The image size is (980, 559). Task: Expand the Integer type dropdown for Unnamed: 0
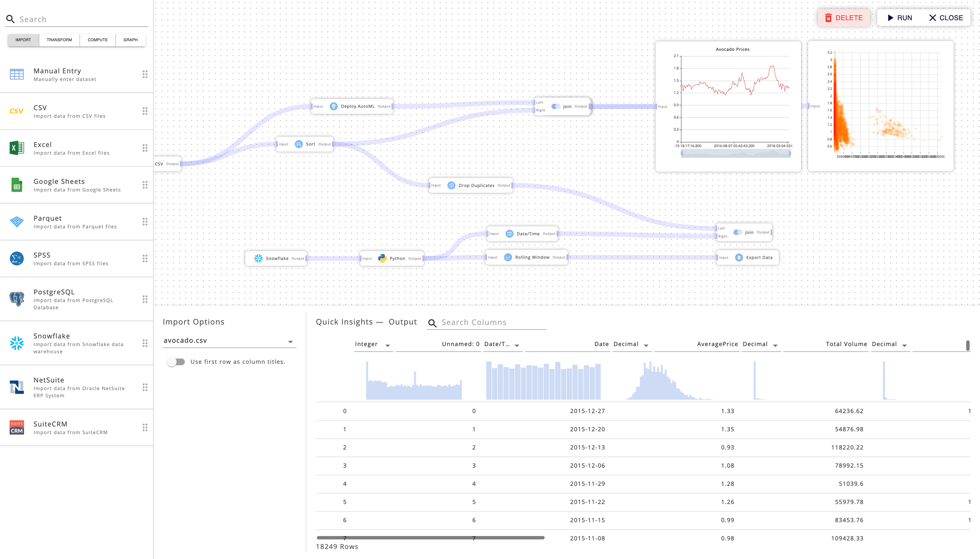[388, 345]
